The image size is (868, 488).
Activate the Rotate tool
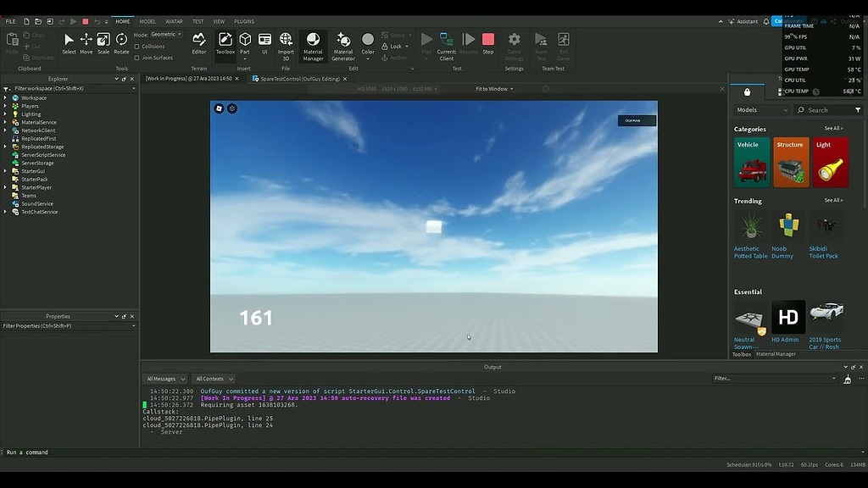point(121,44)
